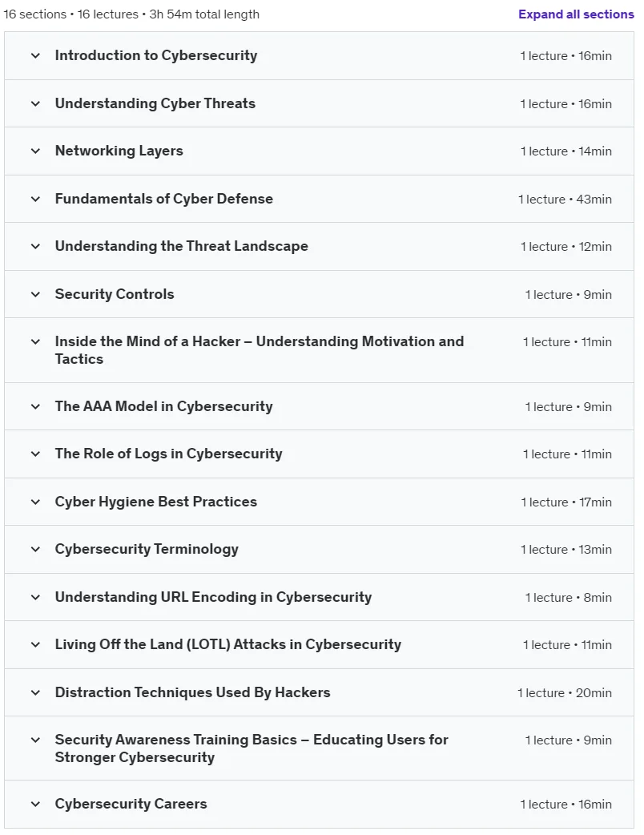Toggle the Understanding the Threat Landscape chevron
The height and width of the screenshot is (835, 644).
tap(36, 246)
